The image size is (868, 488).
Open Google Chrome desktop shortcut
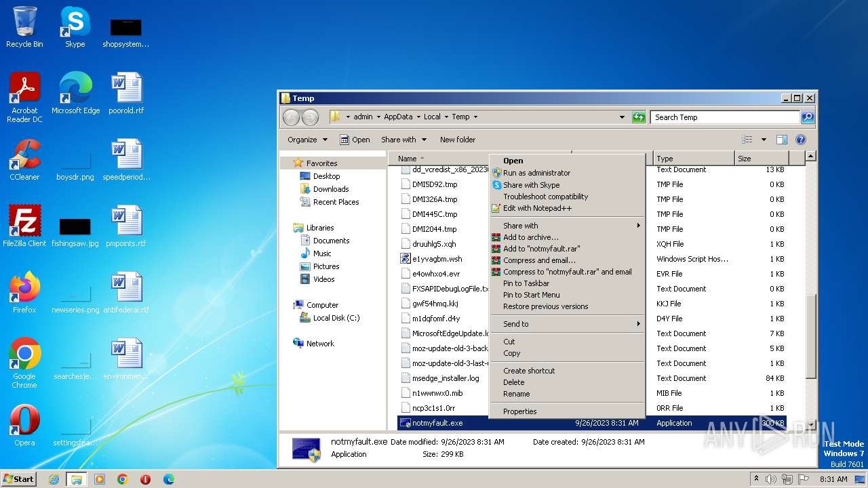(24, 363)
